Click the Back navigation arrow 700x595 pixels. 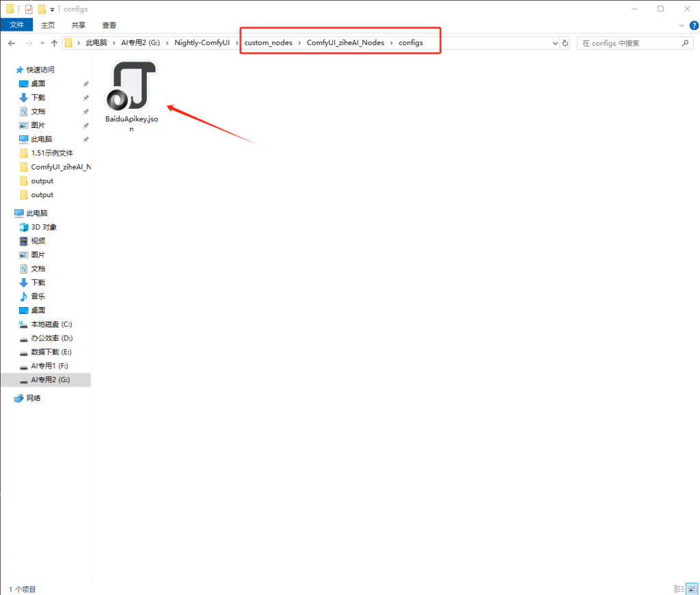point(12,43)
